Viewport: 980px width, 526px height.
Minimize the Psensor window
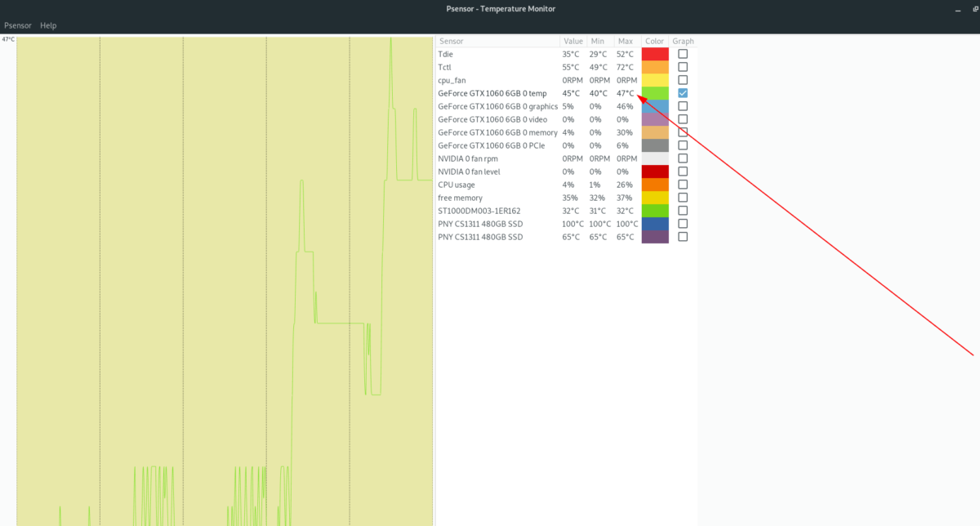pos(958,9)
